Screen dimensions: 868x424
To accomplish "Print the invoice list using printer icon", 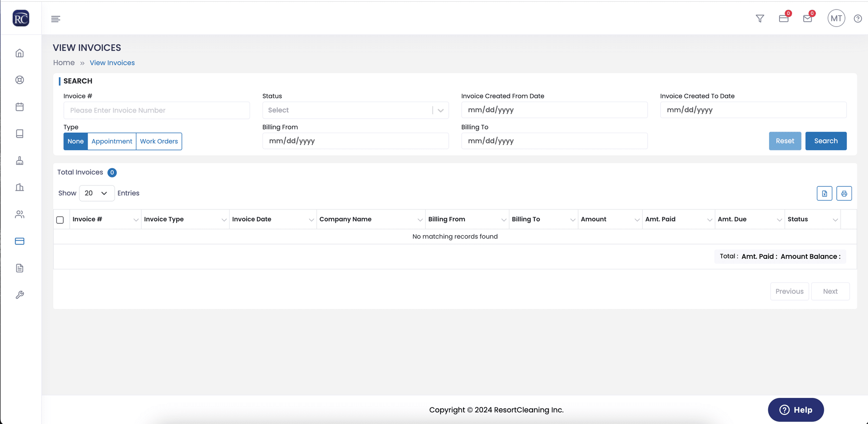I will point(844,193).
